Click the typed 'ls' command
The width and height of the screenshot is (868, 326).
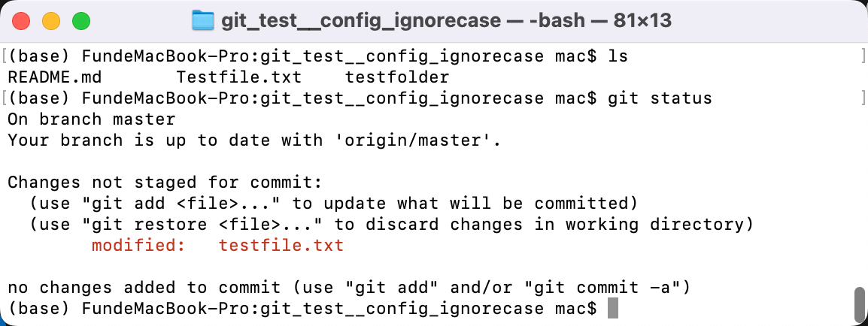point(618,56)
